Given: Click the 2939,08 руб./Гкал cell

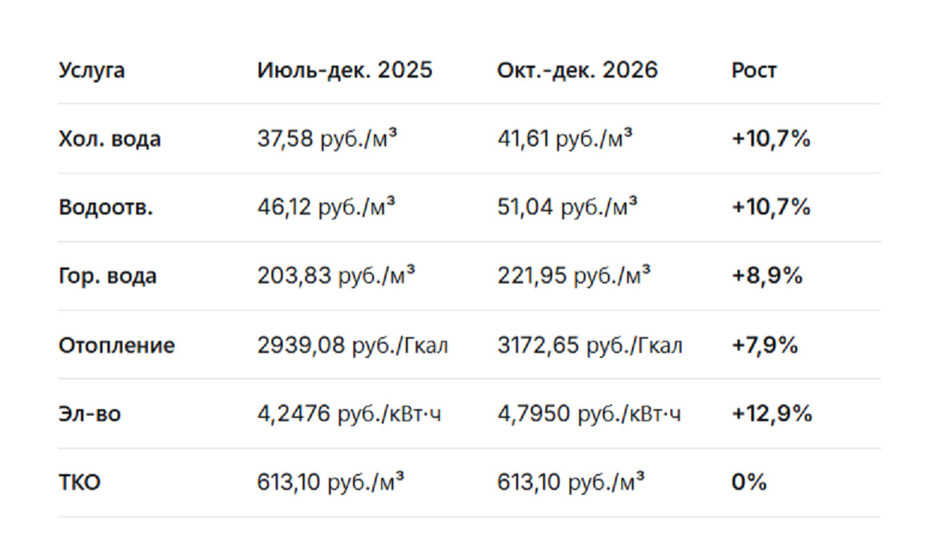Looking at the screenshot, I should click(352, 345).
